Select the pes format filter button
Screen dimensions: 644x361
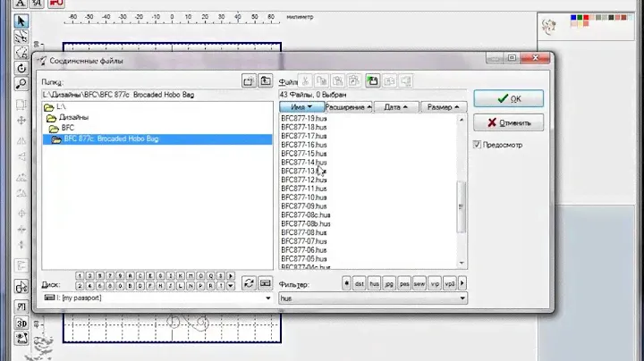pyautogui.click(x=404, y=283)
